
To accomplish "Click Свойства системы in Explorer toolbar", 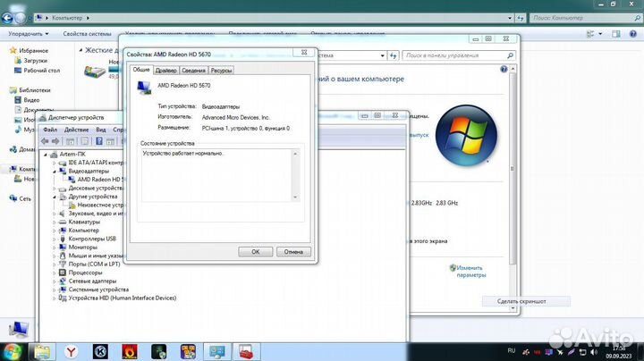I will click(x=87, y=34).
